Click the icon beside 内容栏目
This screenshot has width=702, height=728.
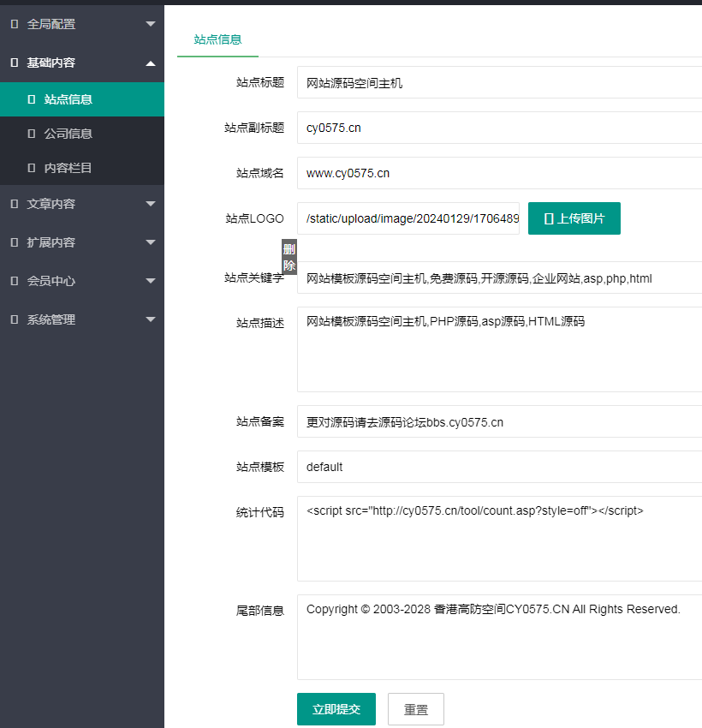32,168
